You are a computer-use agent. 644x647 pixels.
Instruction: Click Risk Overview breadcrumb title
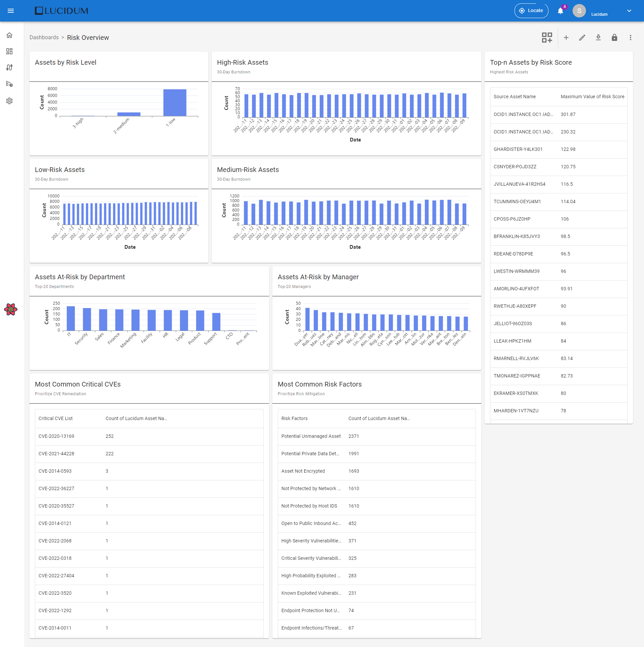pyautogui.click(x=88, y=38)
